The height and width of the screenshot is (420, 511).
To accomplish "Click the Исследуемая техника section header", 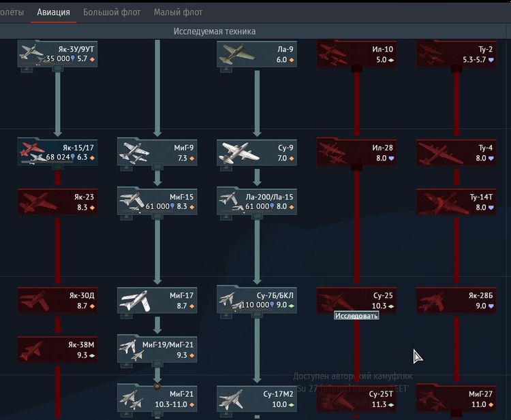I will pyautogui.click(x=215, y=31).
